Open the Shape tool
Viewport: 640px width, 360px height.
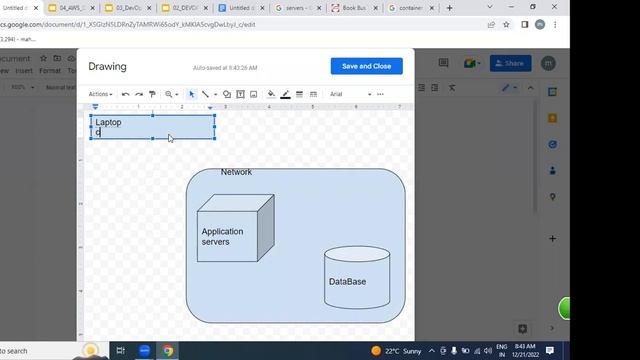pos(227,94)
